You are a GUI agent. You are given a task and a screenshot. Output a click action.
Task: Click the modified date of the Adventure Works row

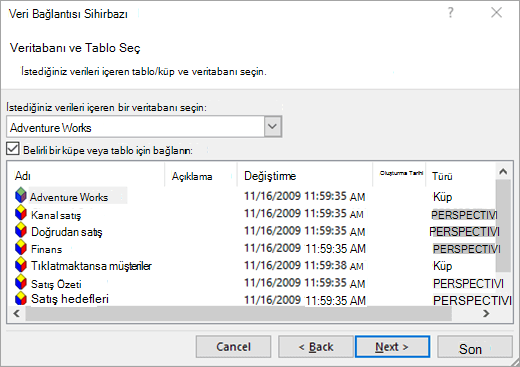tap(305, 196)
